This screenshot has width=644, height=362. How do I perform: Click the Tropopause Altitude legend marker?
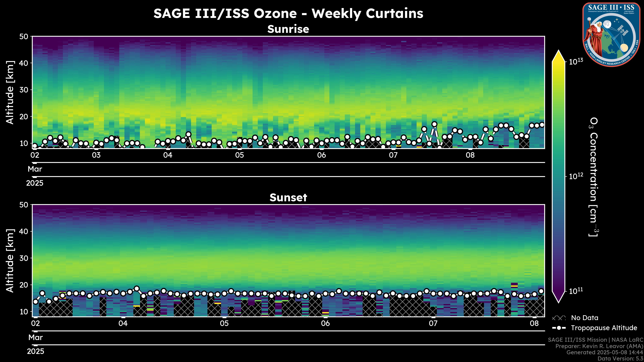point(559,328)
